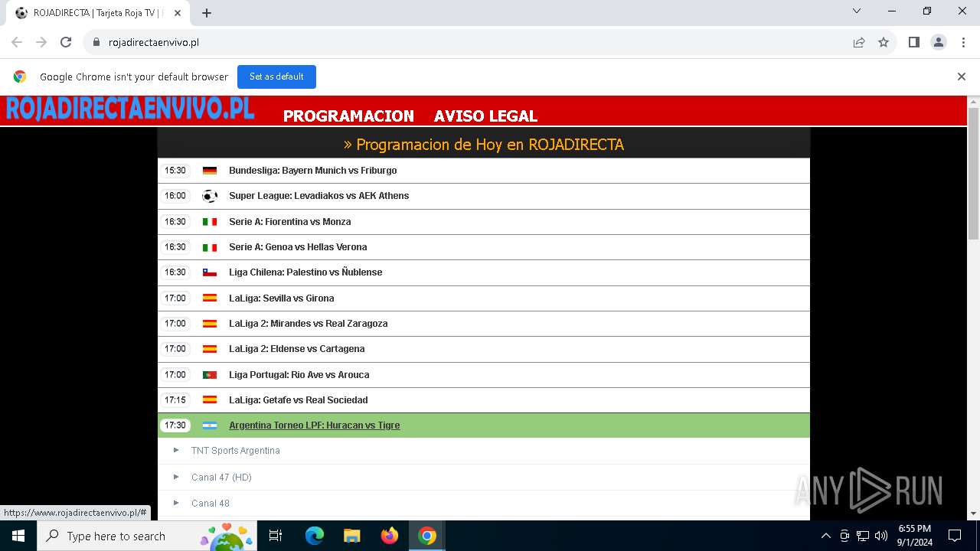Click the Programacion de Hoy en ROJADIRECTA heading
The image size is (980, 551).
483,145
